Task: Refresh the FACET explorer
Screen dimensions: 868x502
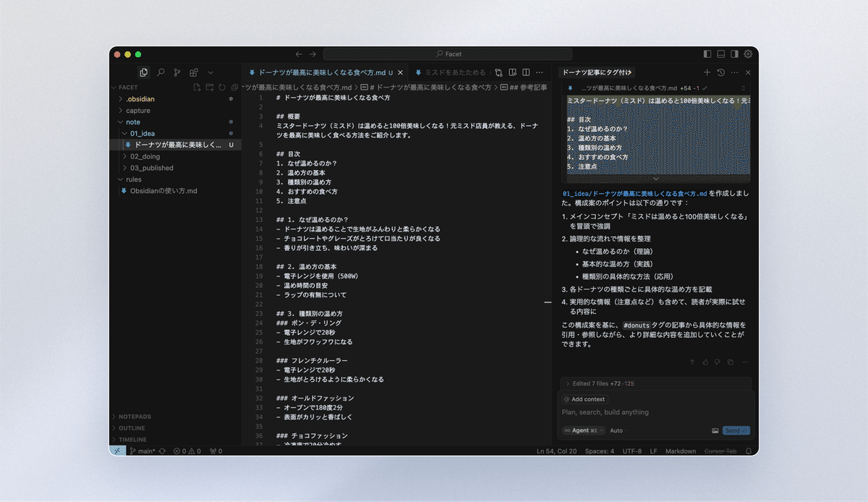Action: click(x=222, y=88)
